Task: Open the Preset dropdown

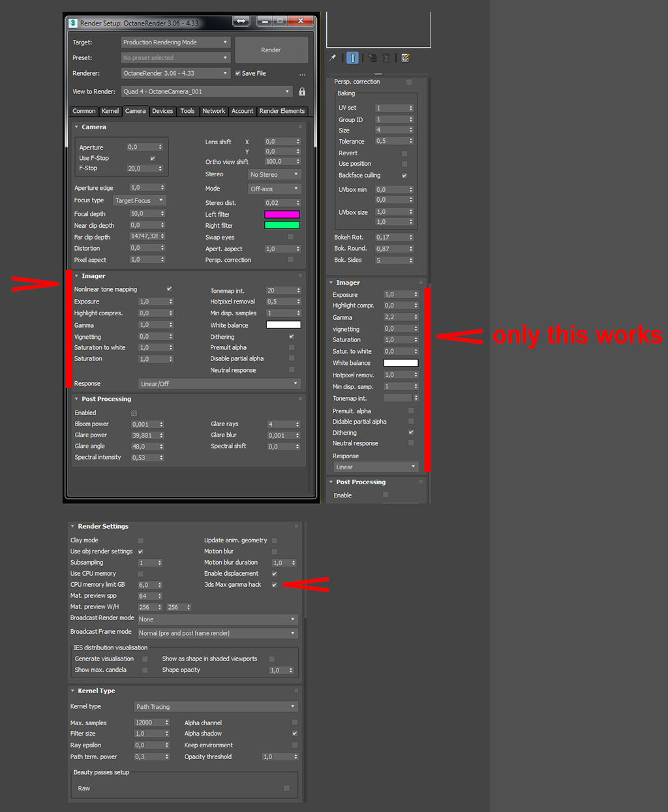Action: [x=176, y=57]
